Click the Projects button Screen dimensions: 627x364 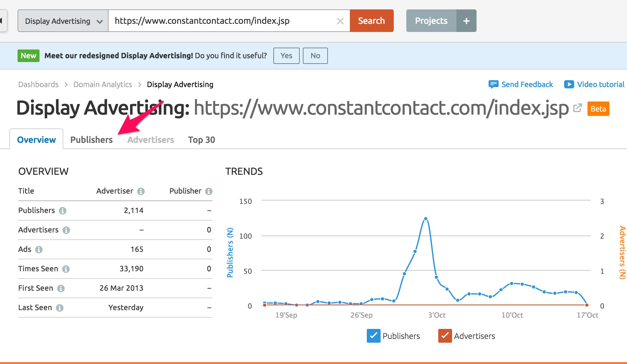point(431,21)
